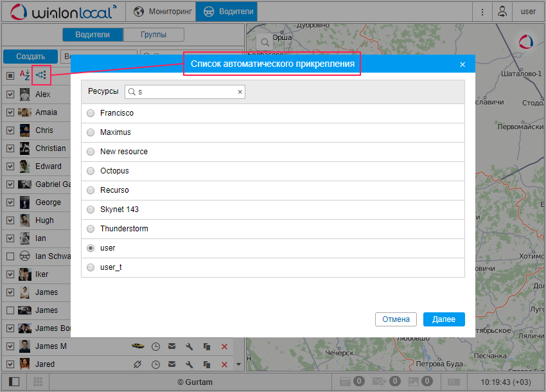Click the Wialon compass logo on map
Viewport: 546px width, 392px height.
526,42
